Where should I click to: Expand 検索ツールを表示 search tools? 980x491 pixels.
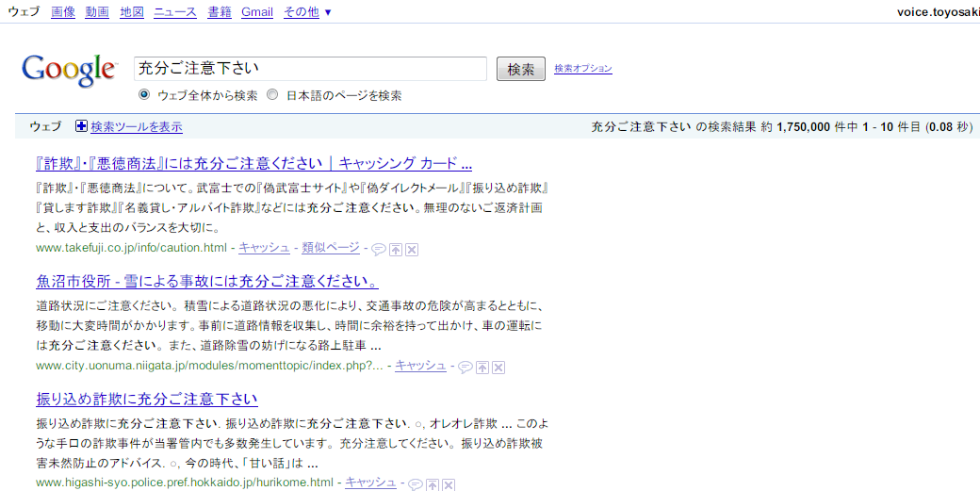137,127
